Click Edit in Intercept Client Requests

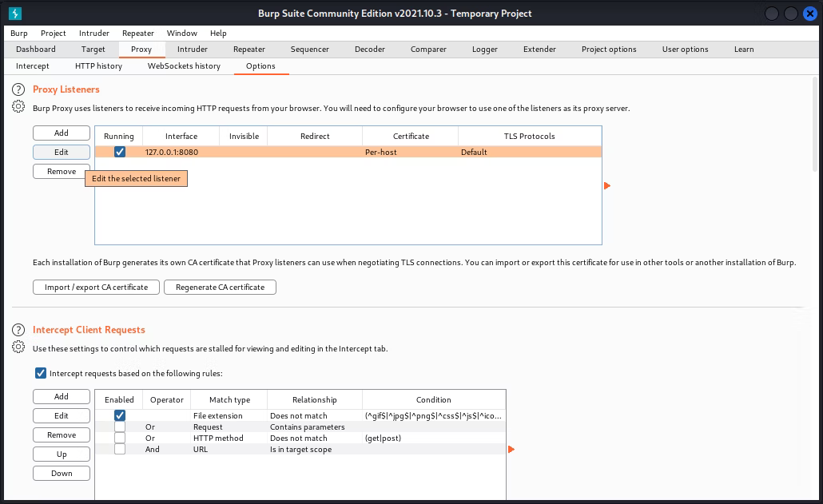62,416
